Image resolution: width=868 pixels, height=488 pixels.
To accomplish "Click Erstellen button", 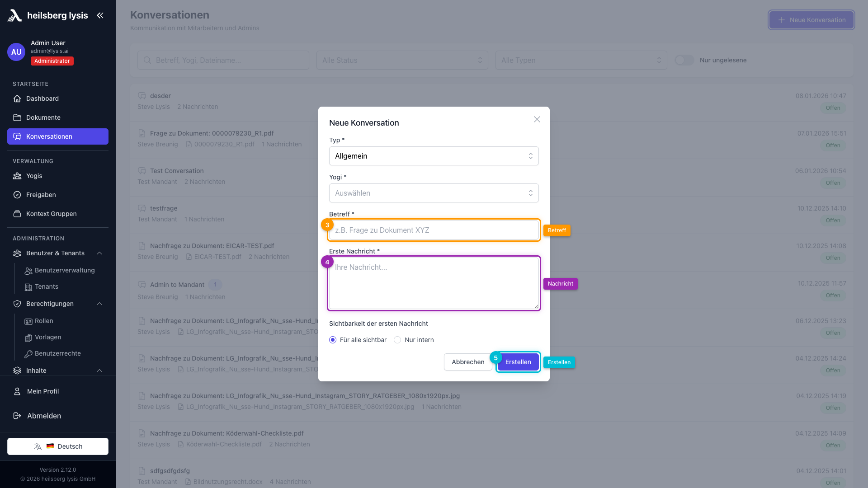I will coord(518,362).
